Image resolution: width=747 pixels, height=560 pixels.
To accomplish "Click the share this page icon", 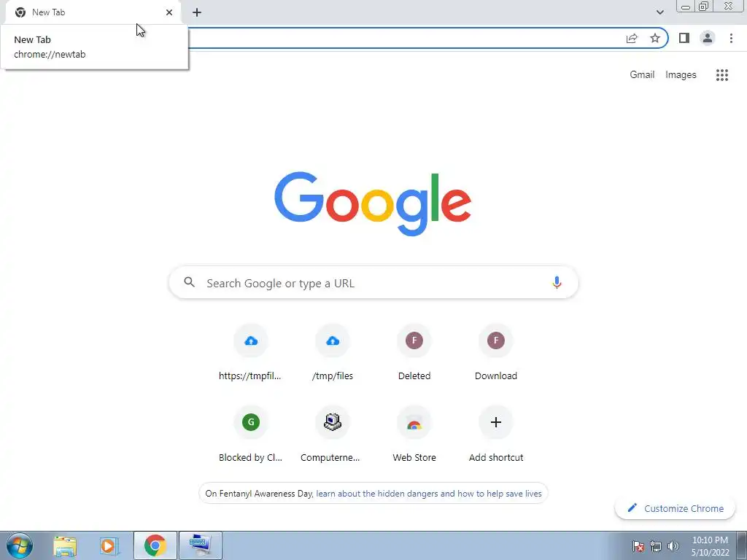I will (632, 39).
